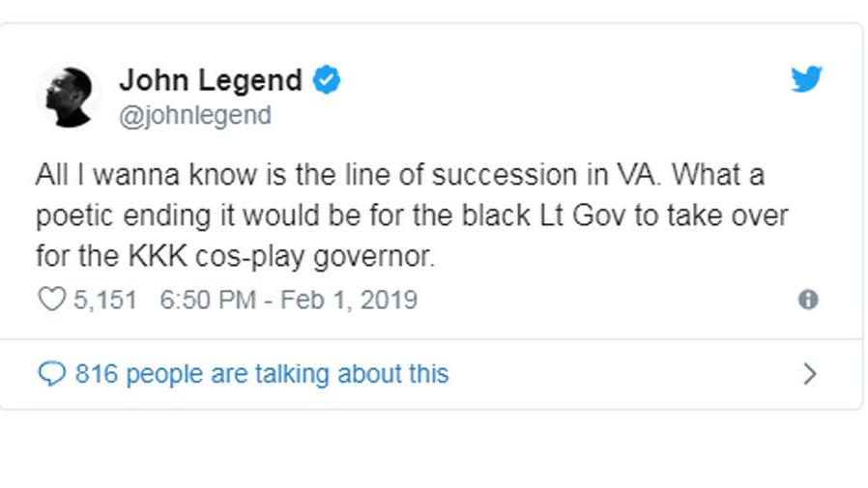Expand conversation with the right chevron
Screen dimensions: 868x488
pyautogui.click(x=810, y=374)
